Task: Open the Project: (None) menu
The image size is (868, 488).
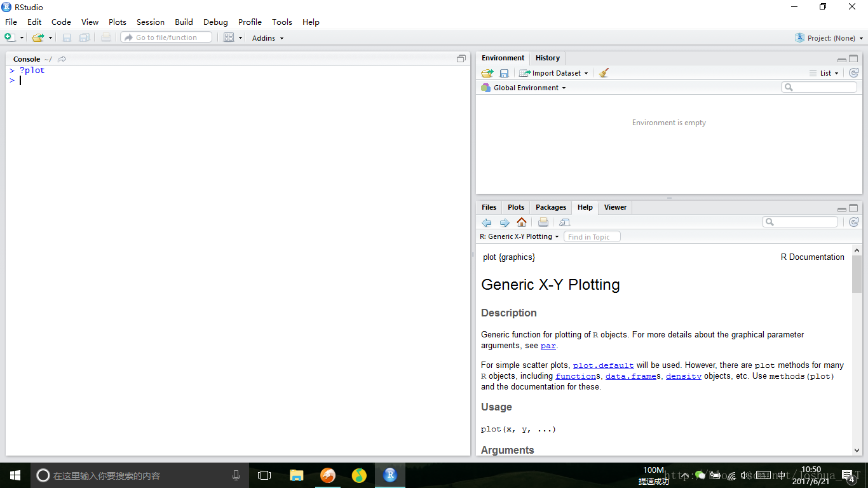Action: click(829, 38)
